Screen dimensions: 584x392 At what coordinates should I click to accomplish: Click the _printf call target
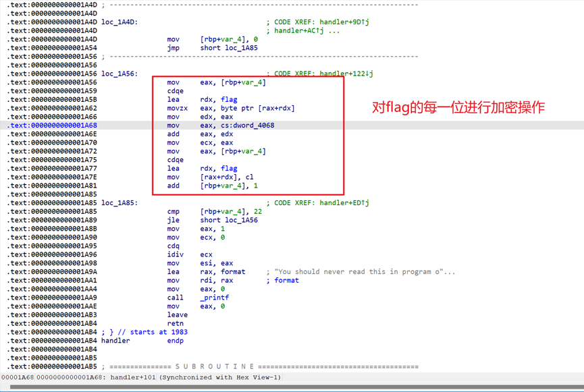click(215, 298)
